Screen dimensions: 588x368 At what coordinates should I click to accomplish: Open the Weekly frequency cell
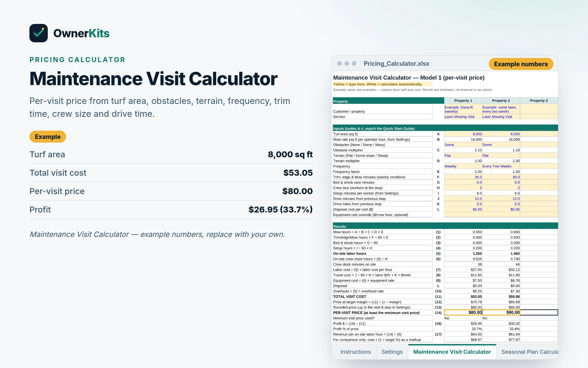pos(463,166)
